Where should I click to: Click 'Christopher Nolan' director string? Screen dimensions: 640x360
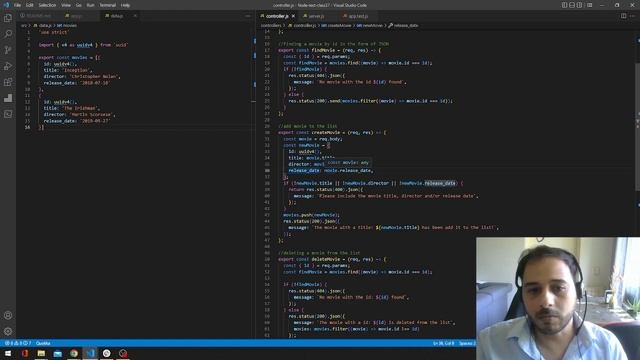[x=94, y=76]
